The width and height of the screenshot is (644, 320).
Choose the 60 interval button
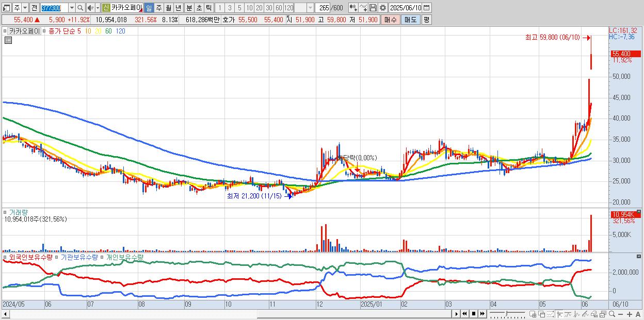pyautogui.click(x=279, y=8)
